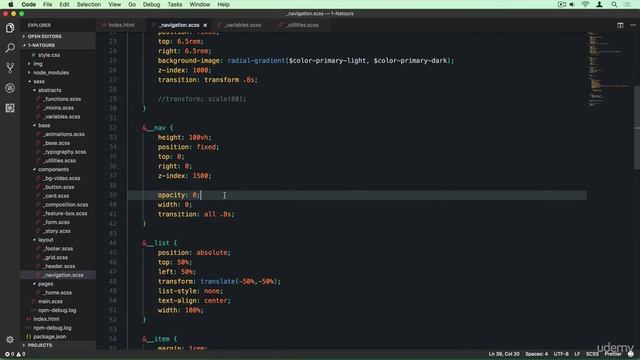
Task: Open _header.scss in the explorer
Action: pyautogui.click(x=58, y=266)
